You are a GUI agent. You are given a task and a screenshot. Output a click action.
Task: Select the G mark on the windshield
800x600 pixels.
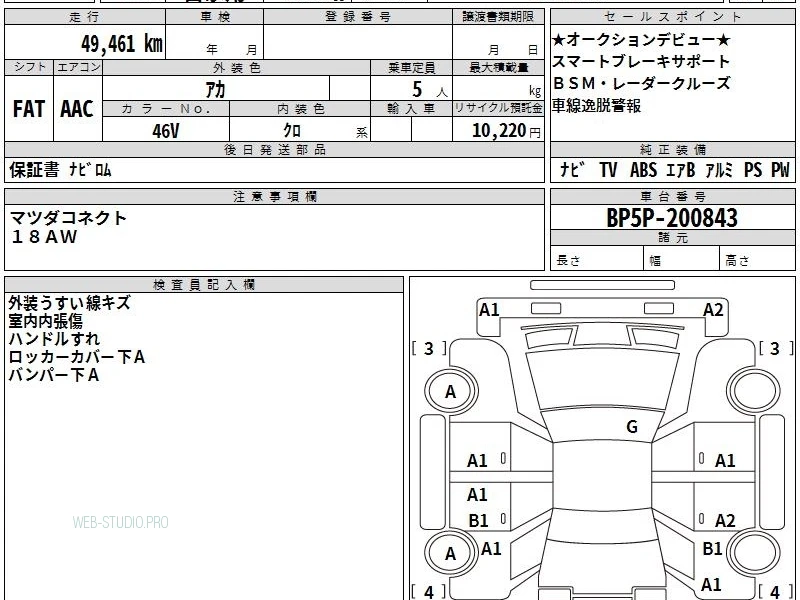tap(632, 427)
